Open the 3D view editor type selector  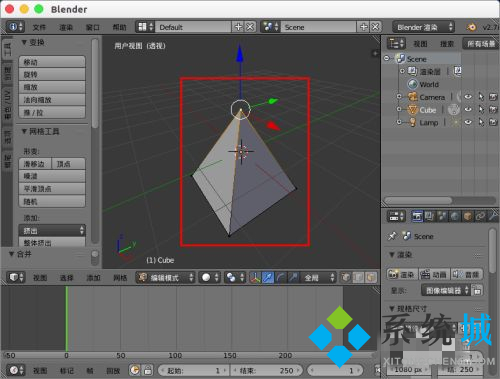(16, 277)
